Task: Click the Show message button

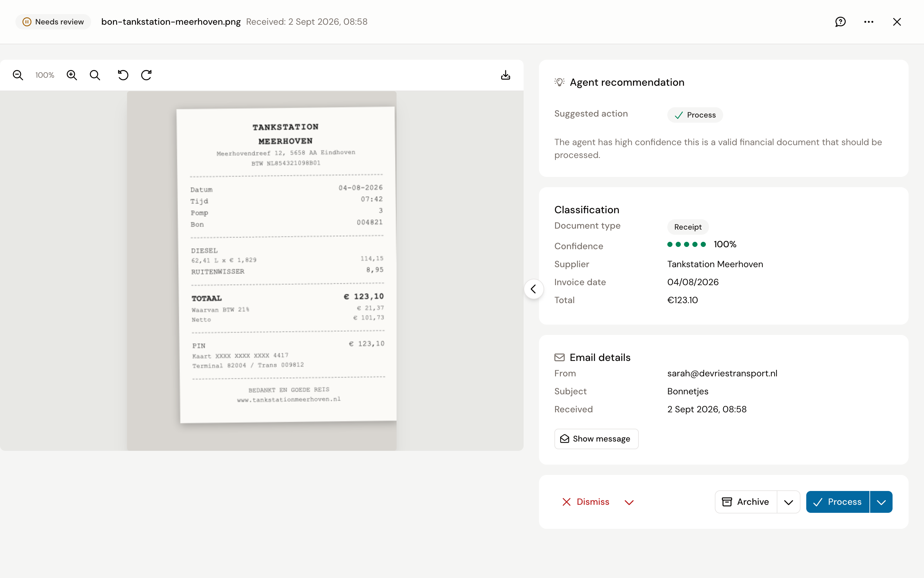Action: (596, 438)
